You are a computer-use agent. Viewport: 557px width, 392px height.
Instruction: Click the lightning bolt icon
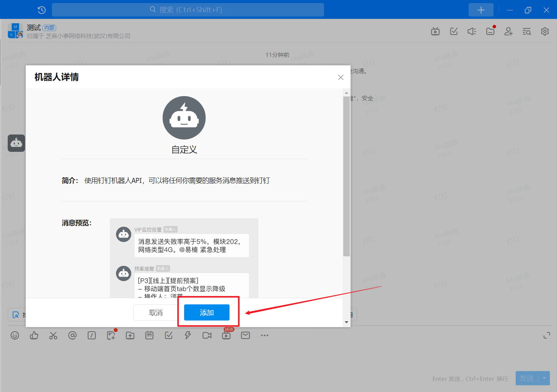(x=188, y=336)
